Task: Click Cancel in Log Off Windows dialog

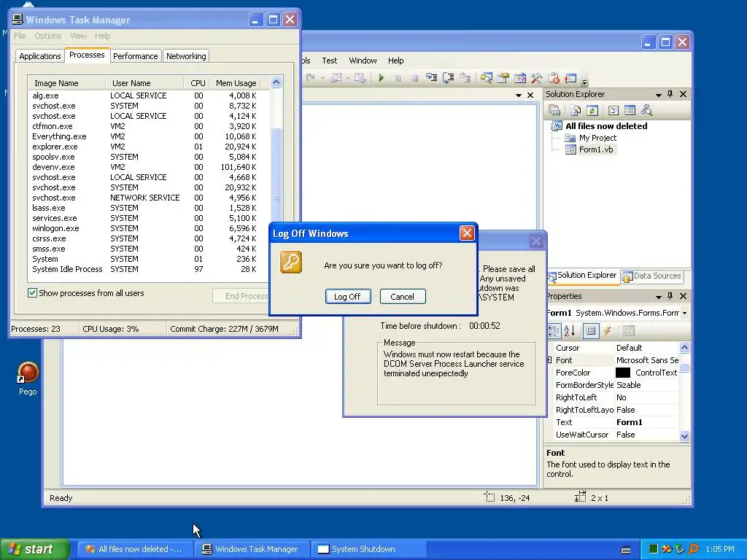Action: tap(403, 297)
